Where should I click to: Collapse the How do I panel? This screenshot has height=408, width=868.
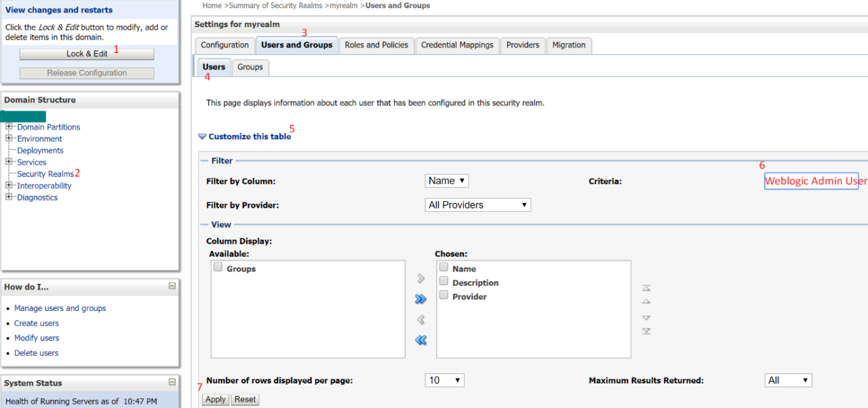point(172,286)
